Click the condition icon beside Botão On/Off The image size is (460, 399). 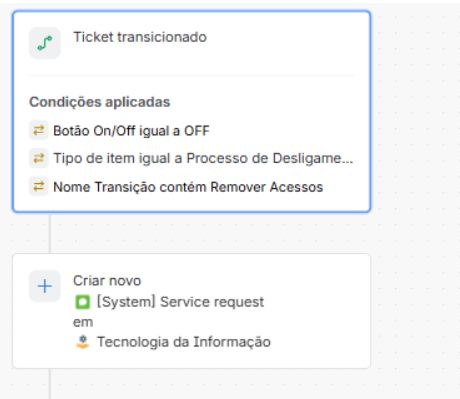(x=39, y=130)
